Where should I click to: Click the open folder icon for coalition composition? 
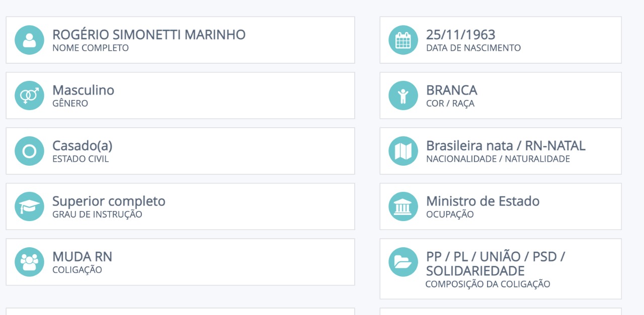tap(404, 262)
